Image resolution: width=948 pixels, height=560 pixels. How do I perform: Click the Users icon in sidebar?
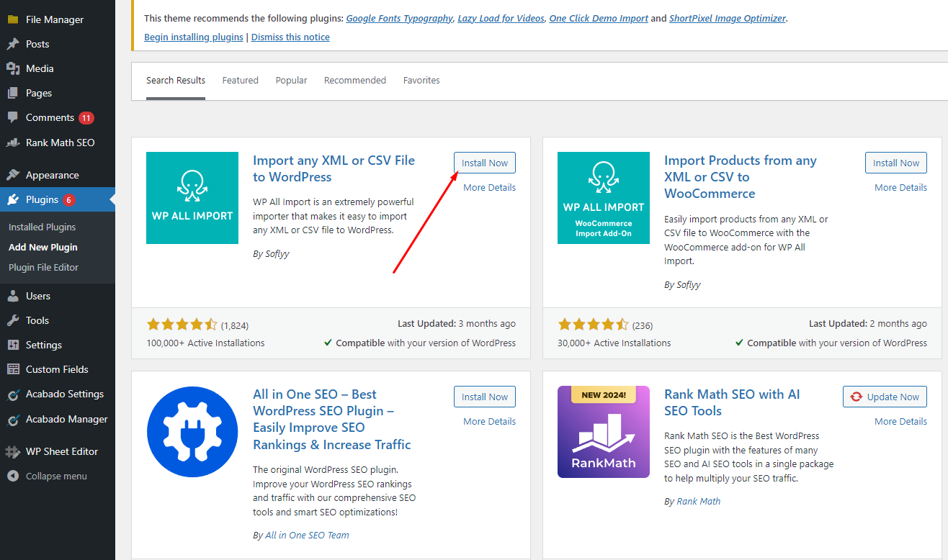(13, 296)
